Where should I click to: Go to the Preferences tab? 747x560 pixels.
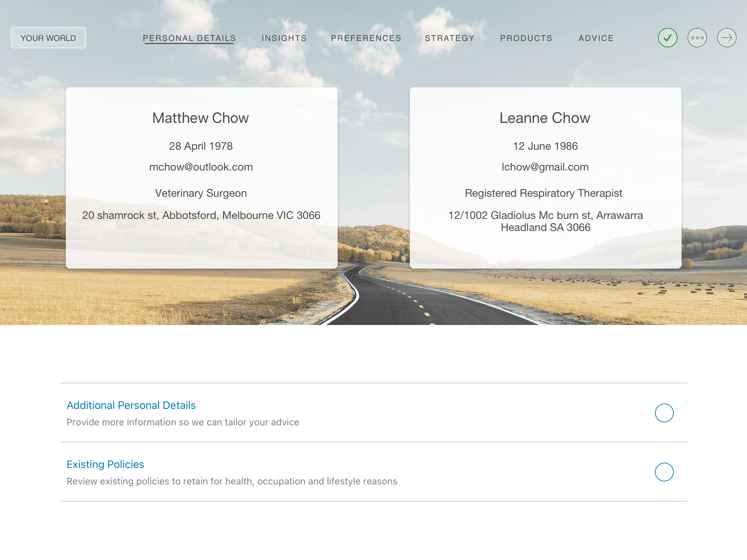coord(366,38)
